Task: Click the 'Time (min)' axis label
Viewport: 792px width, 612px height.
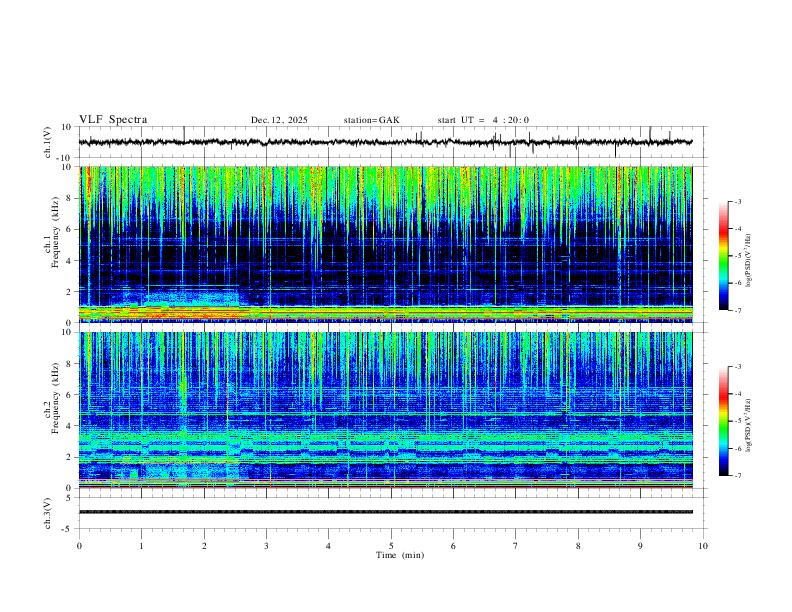Action: [400, 555]
